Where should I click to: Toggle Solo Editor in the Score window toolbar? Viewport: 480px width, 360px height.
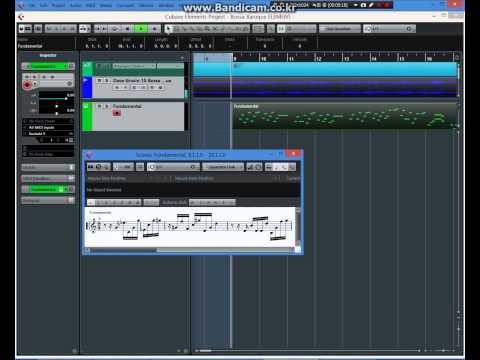coord(90,167)
